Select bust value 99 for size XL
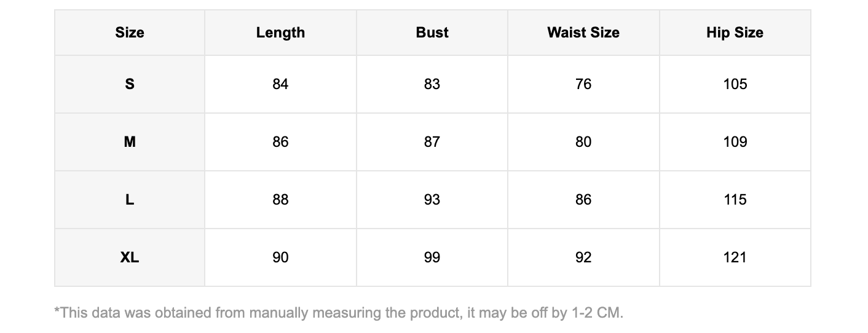Image resolution: width=868 pixels, height=333 pixels. (432, 257)
